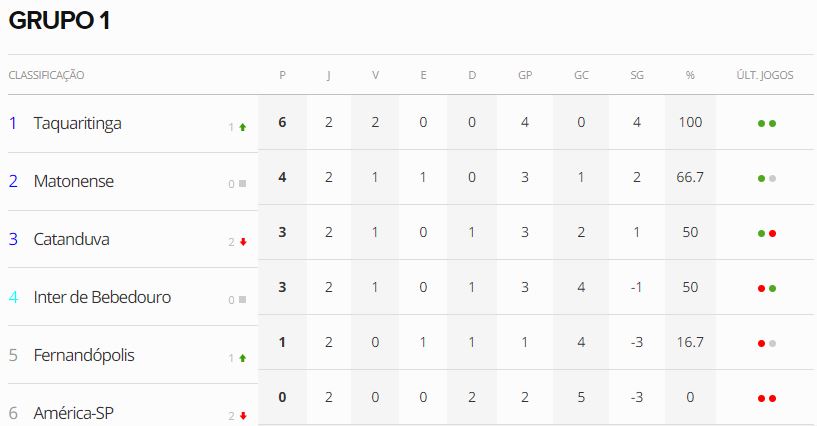This screenshot has width=817, height=426.
Task: Click Fernandópolis's green up arrow icon
Action: click(242, 357)
